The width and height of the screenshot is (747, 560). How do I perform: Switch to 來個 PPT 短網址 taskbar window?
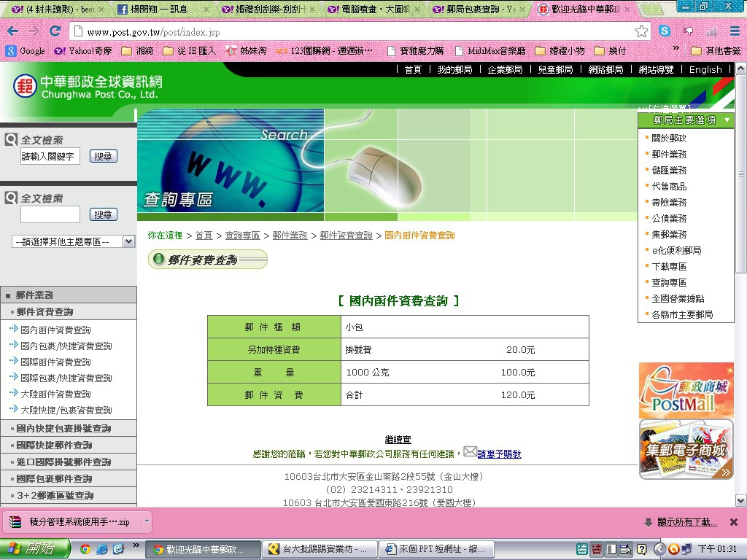[436, 549]
